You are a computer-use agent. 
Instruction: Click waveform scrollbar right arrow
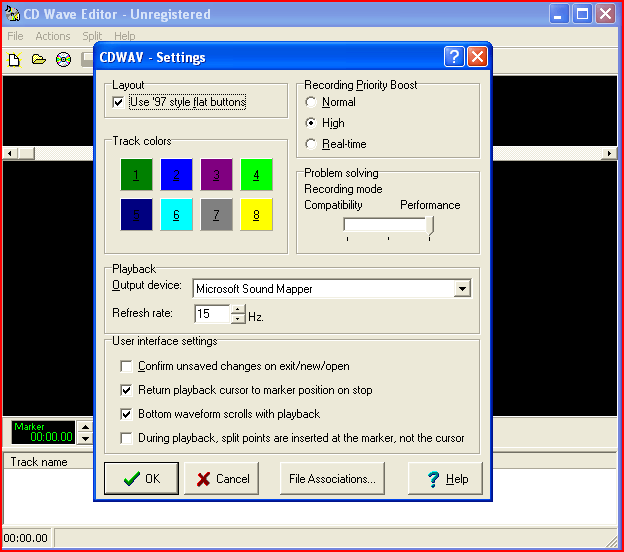[x=609, y=153]
